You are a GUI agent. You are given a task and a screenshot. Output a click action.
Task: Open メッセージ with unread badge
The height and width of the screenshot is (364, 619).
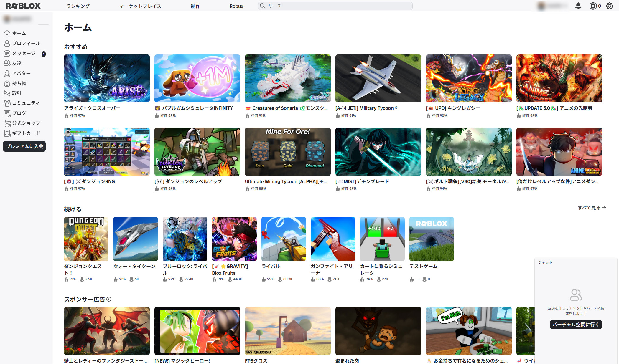(x=24, y=53)
